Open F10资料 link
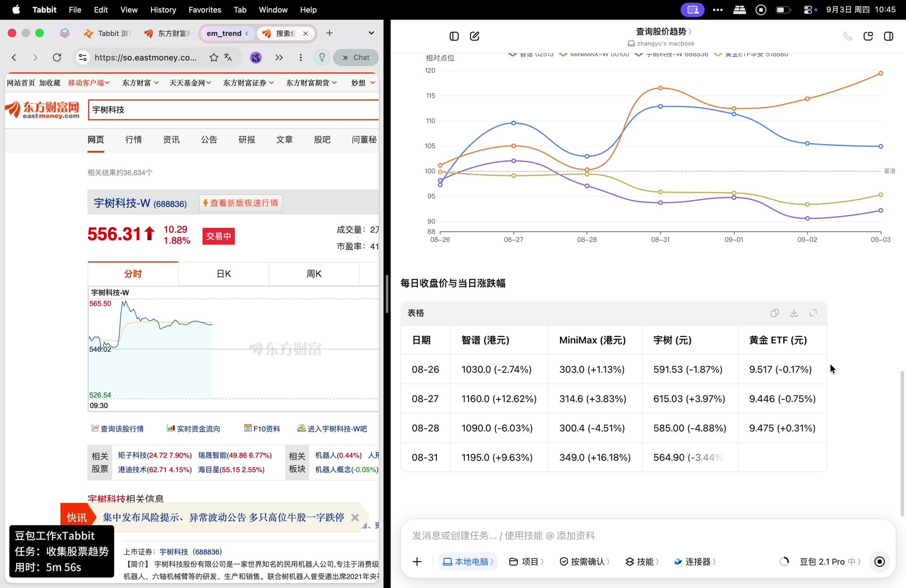 (x=262, y=428)
